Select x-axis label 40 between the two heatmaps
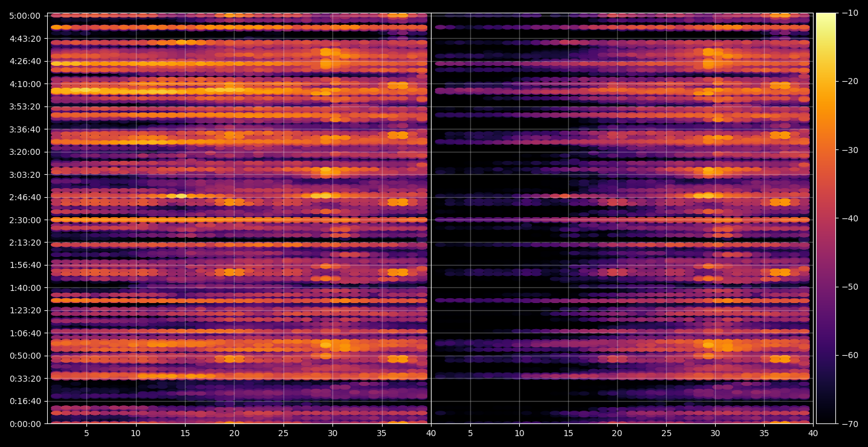Viewport: 868px width, 447px height. point(431,433)
